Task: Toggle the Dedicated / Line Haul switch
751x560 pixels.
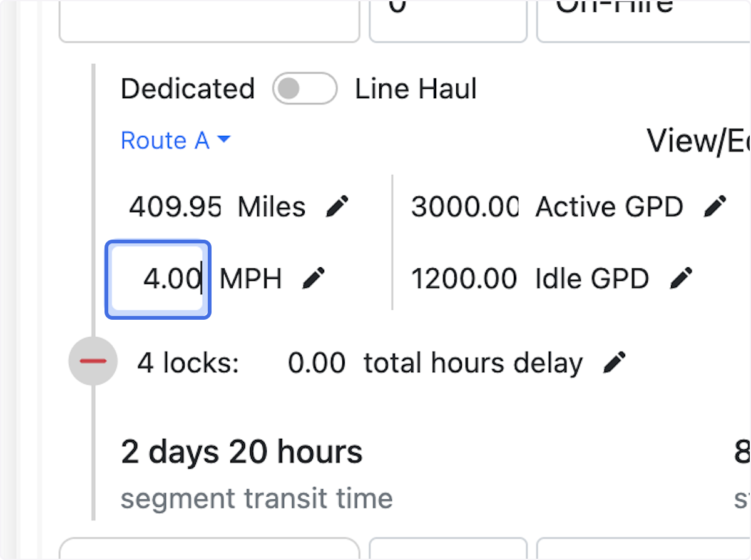Action: [x=305, y=88]
